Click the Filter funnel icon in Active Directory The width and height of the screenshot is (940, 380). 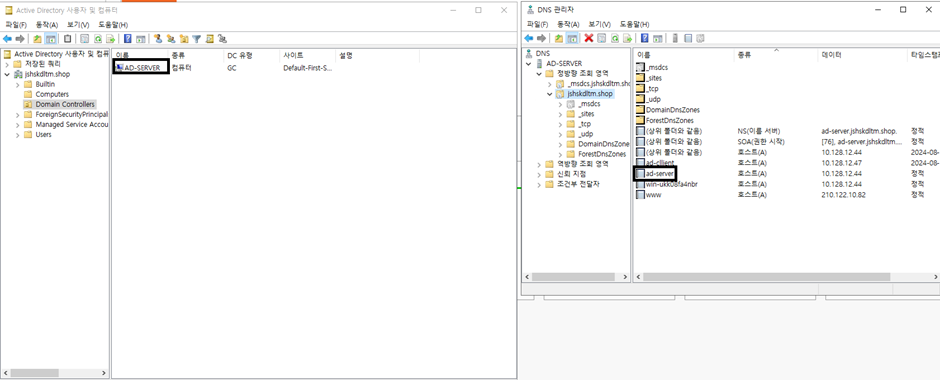(x=197, y=39)
